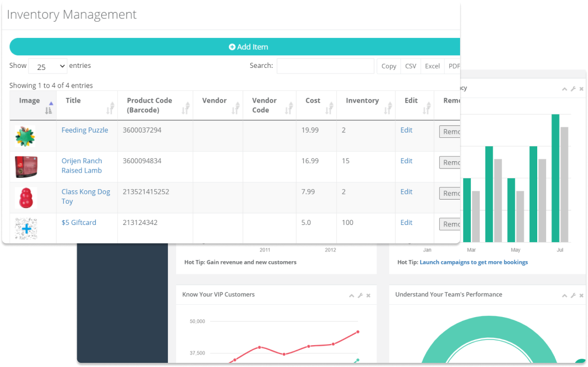Collapse the bar chart panel in dashboard

tap(564, 89)
